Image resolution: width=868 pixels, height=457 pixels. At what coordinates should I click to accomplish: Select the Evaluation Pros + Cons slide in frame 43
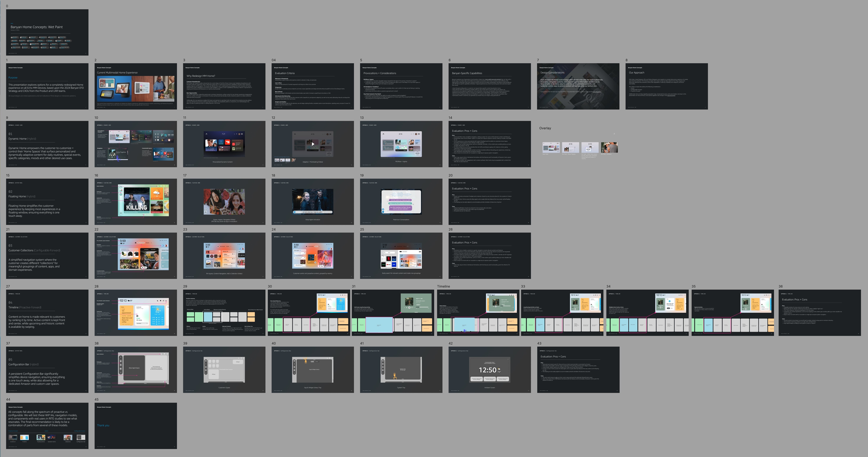(578, 370)
